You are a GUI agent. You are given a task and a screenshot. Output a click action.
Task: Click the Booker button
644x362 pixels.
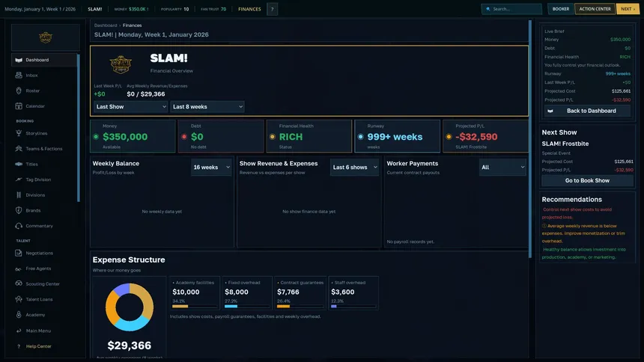561,9
